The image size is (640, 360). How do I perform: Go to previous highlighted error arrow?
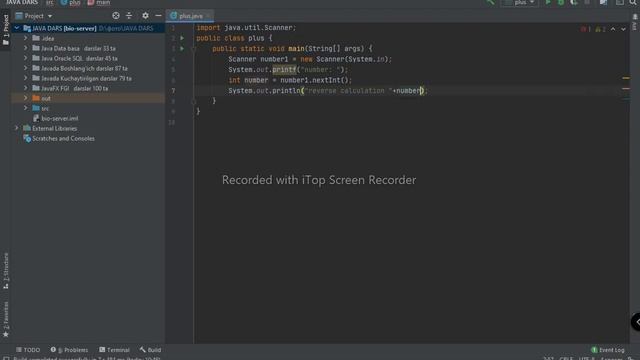click(x=613, y=29)
